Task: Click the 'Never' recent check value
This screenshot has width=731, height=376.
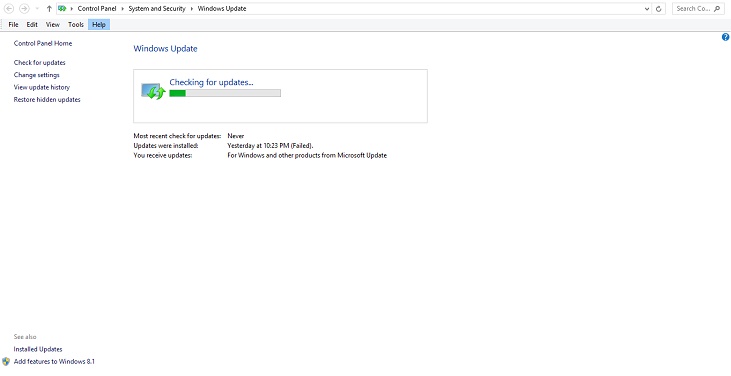Action: point(236,136)
